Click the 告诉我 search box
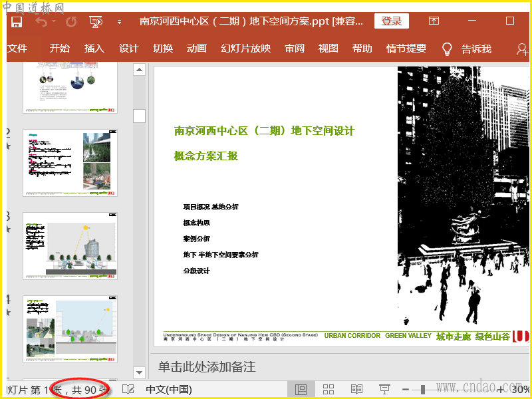532x399 pixels. (x=476, y=49)
